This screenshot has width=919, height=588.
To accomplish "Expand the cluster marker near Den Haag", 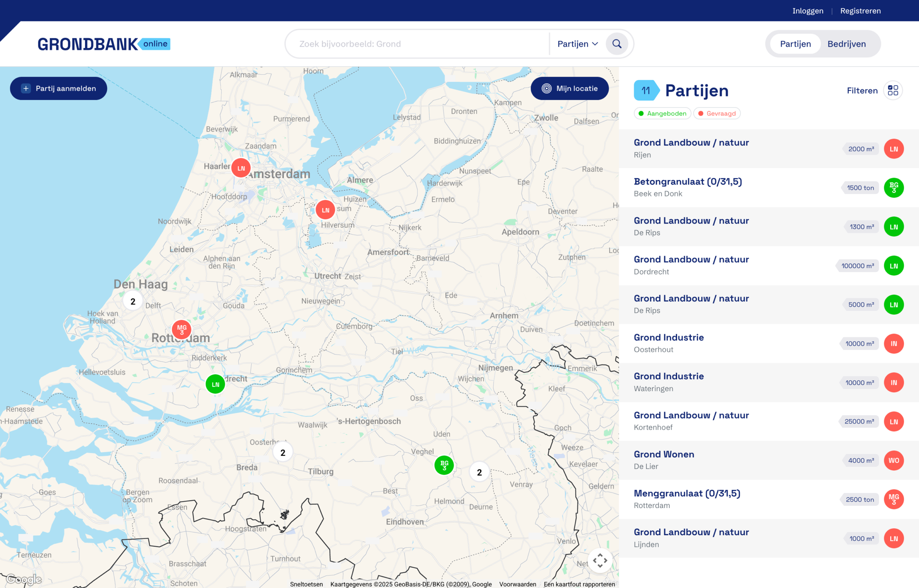I will 132,301.
